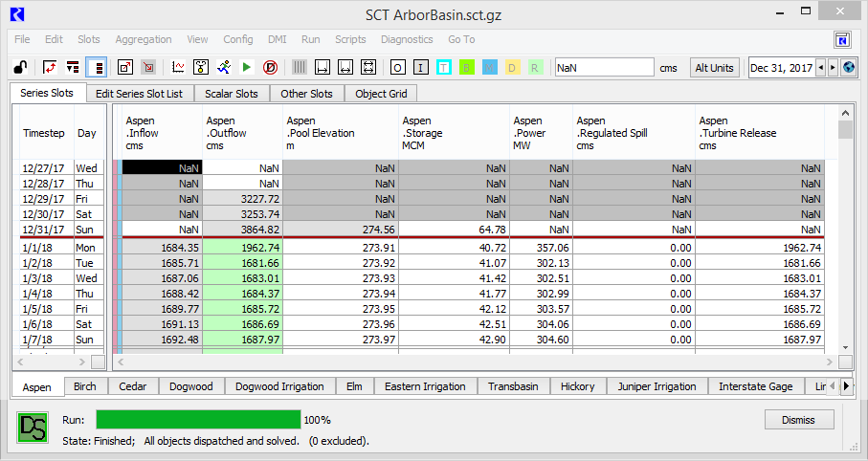Viewport: 868px width, 461px height.
Task: Click the plot chart icon
Action: click(x=178, y=68)
